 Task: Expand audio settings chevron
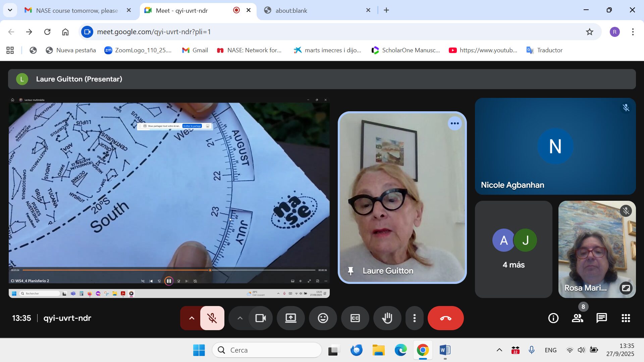(192, 318)
